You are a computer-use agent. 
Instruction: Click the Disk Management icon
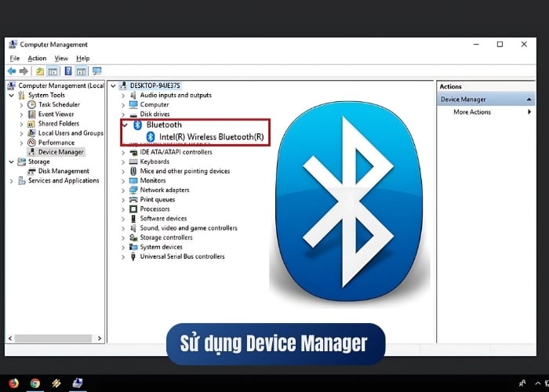point(31,171)
